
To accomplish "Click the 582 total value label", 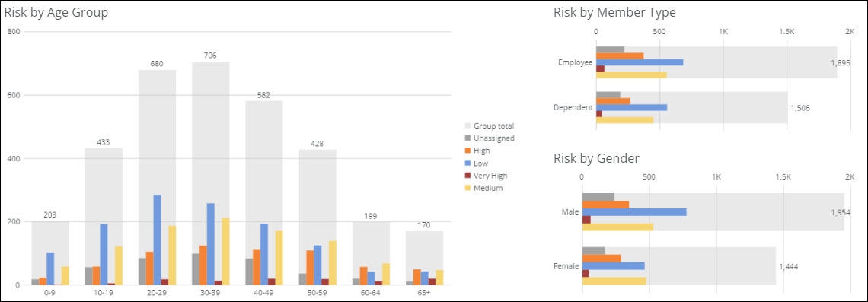I will (264, 95).
